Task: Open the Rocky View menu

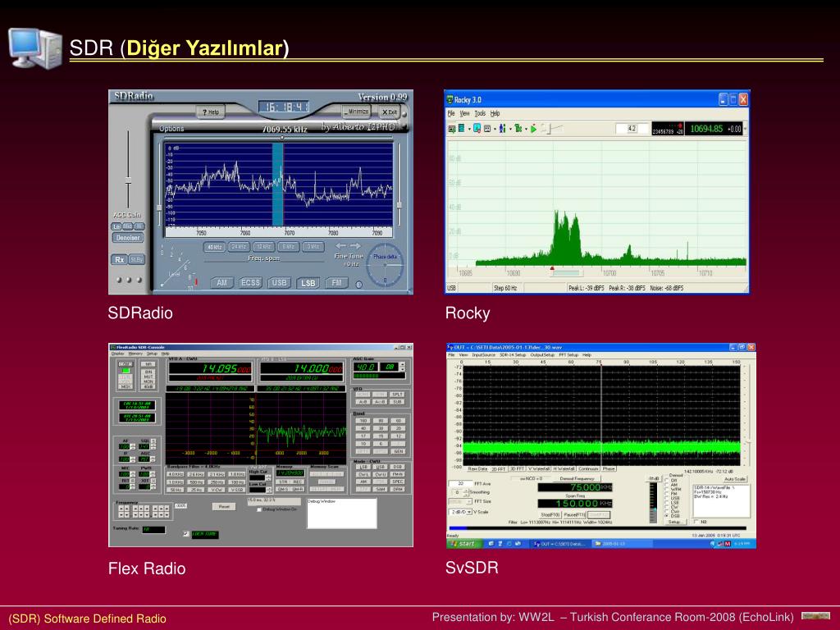Action: pos(464,113)
